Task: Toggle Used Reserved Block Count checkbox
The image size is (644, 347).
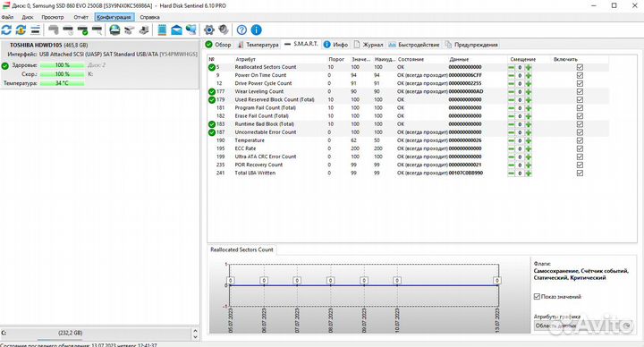Action: 580,100
